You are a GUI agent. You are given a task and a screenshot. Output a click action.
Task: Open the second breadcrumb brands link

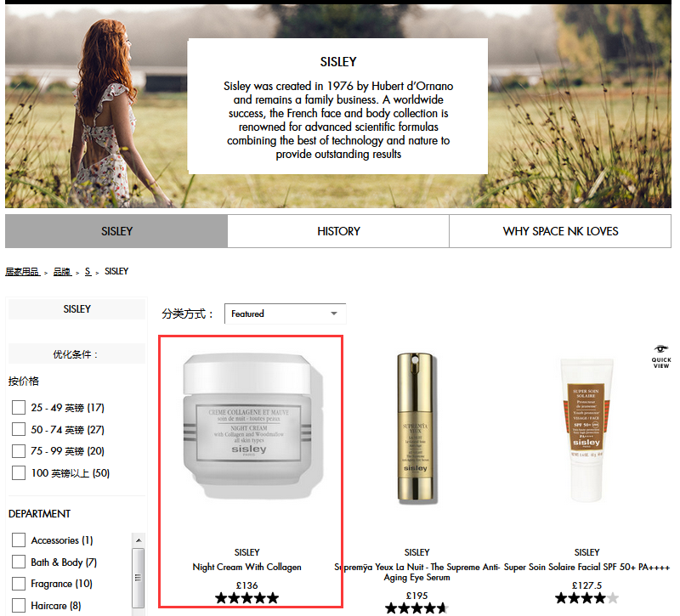tap(62, 271)
